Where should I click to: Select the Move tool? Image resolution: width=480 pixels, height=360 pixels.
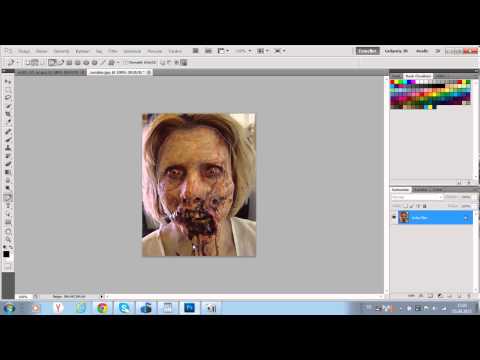pos(7,81)
